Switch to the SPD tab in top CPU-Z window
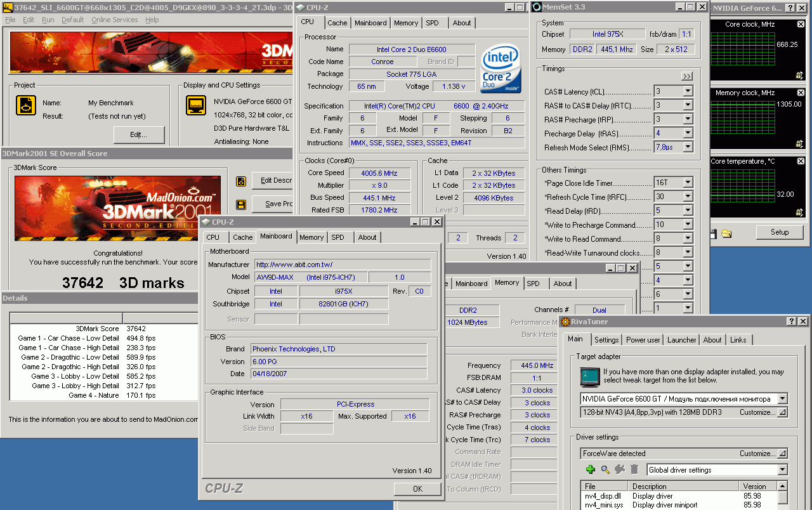Image resolution: width=812 pixels, height=510 pixels. pyautogui.click(x=432, y=23)
